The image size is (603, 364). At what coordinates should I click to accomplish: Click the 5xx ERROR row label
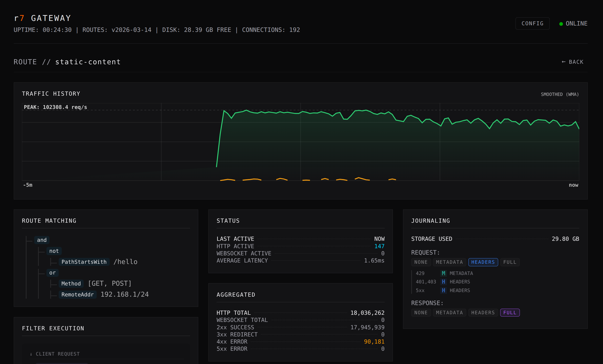pos(232,349)
